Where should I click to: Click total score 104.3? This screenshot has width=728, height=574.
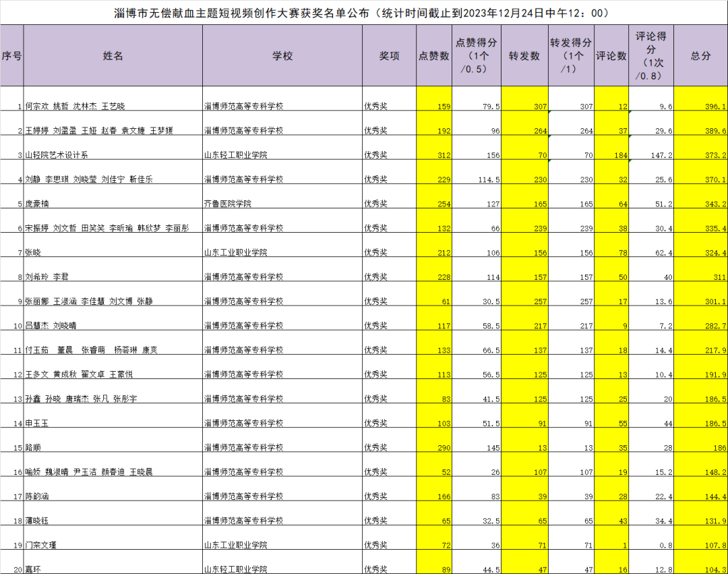coord(700,562)
